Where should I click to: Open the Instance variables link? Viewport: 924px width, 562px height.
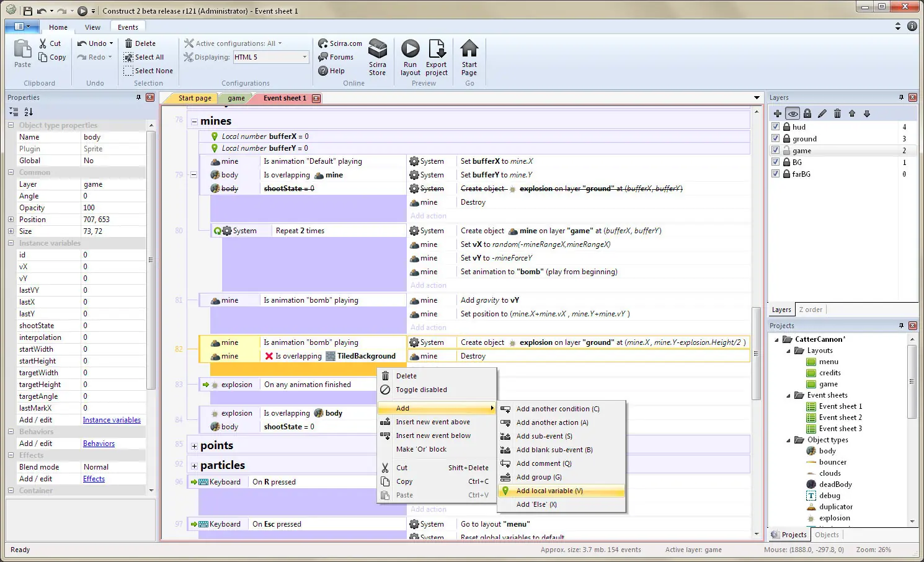point(112,420)
